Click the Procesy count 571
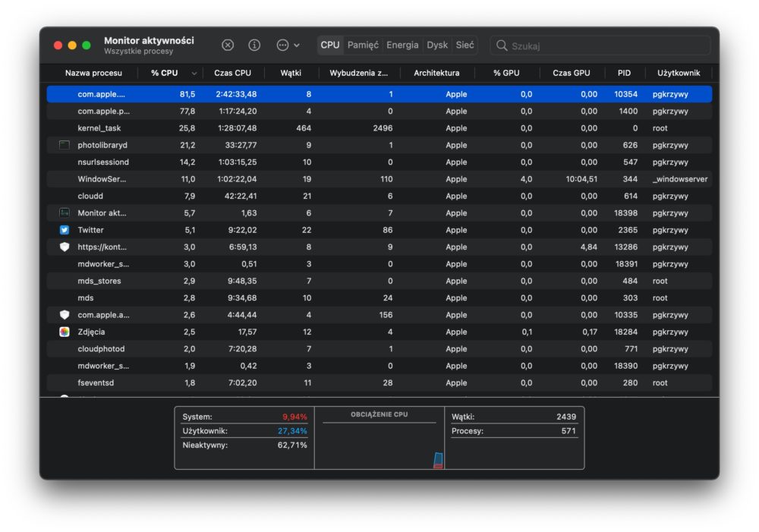Viewport: 759px width, 532px height. click(568, 431)
